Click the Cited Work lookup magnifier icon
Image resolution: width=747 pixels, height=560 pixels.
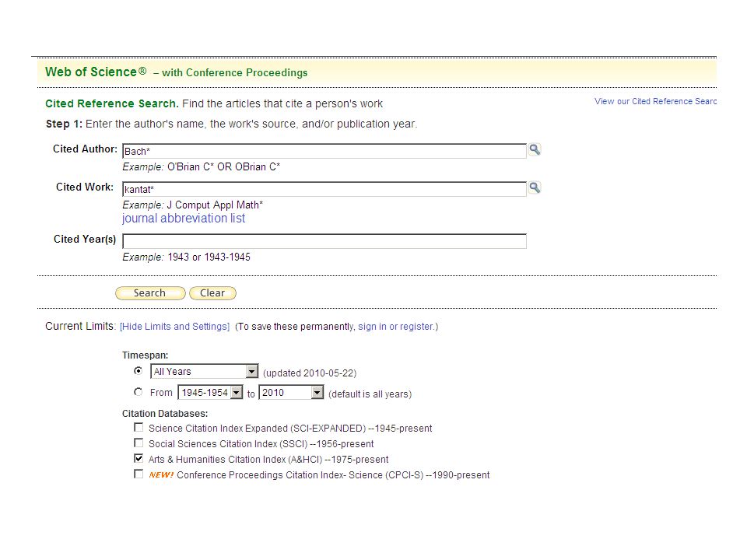[535, 187]
